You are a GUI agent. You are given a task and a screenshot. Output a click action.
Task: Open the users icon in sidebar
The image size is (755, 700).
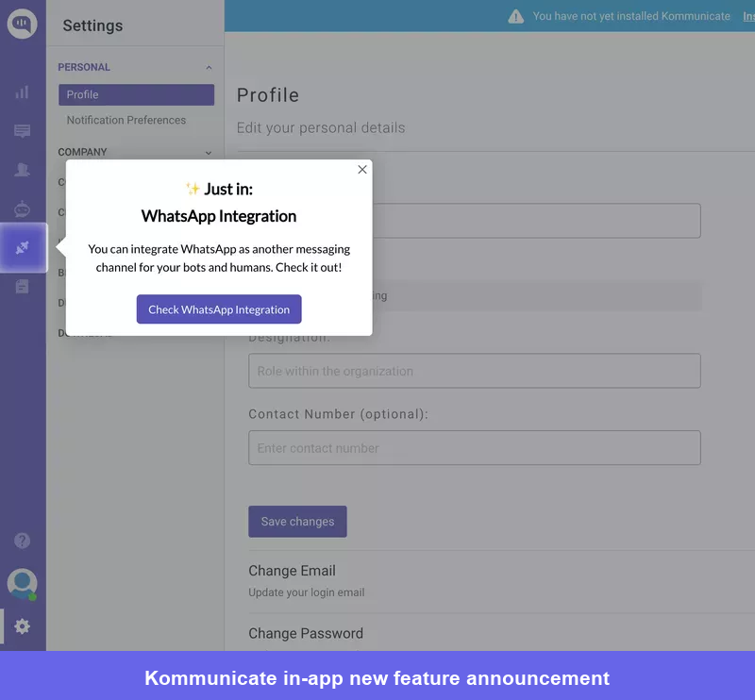[22, 170]
